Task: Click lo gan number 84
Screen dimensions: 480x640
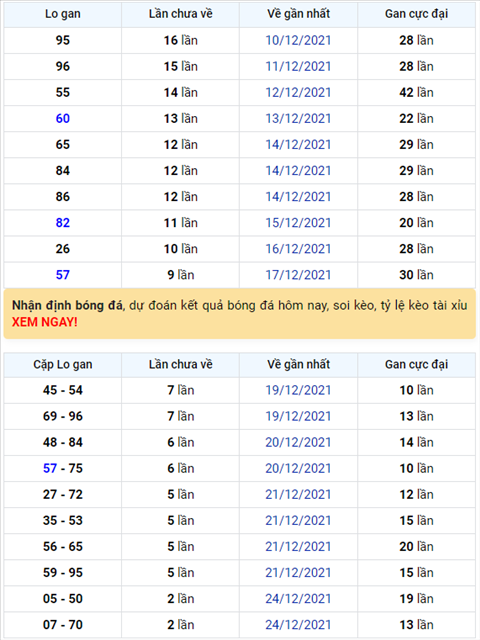Action: point(63,171)
